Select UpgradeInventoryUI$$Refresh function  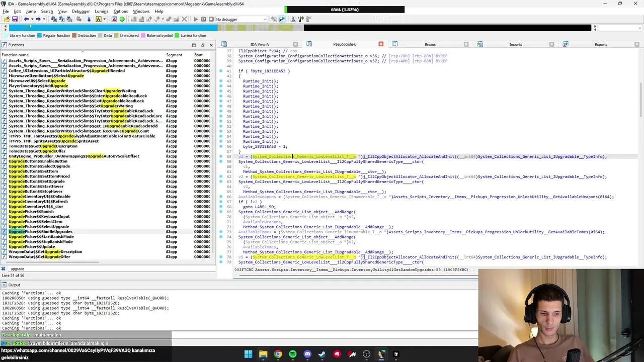(38, 202)
